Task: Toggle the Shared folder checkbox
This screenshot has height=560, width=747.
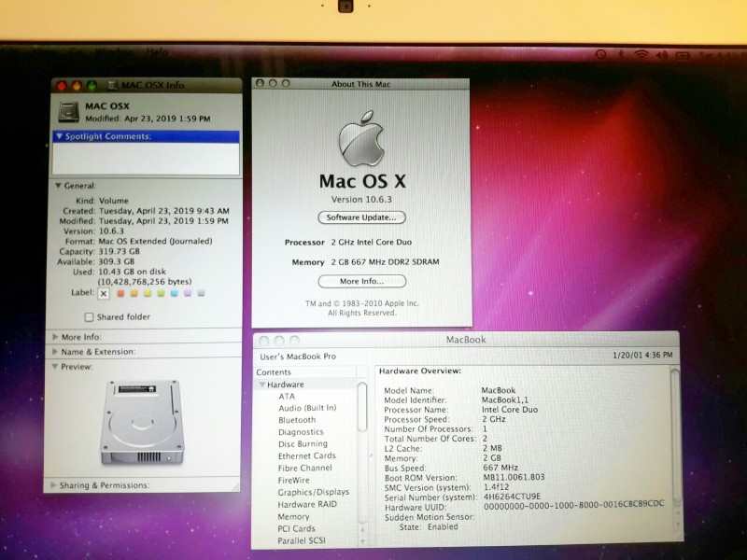Action: [89, 317]
